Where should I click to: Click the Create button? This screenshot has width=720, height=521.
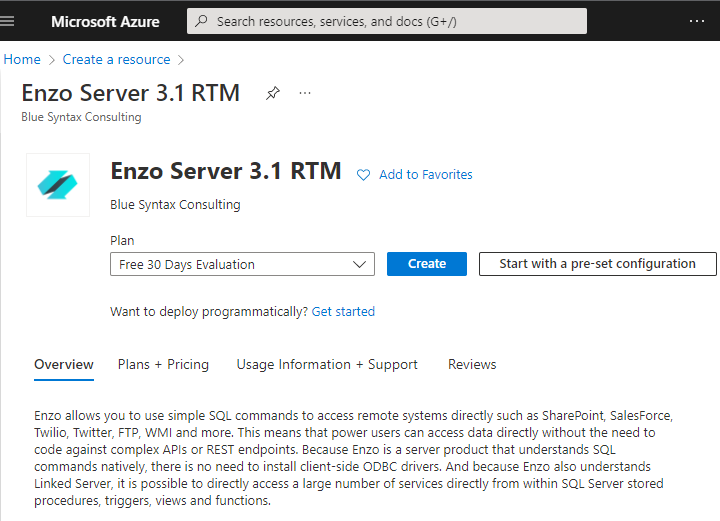(427, 264)
